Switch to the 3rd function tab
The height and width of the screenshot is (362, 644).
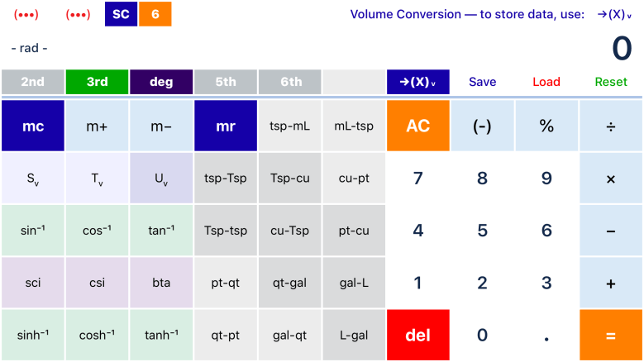pyautogui.click(x=98, y=82)
